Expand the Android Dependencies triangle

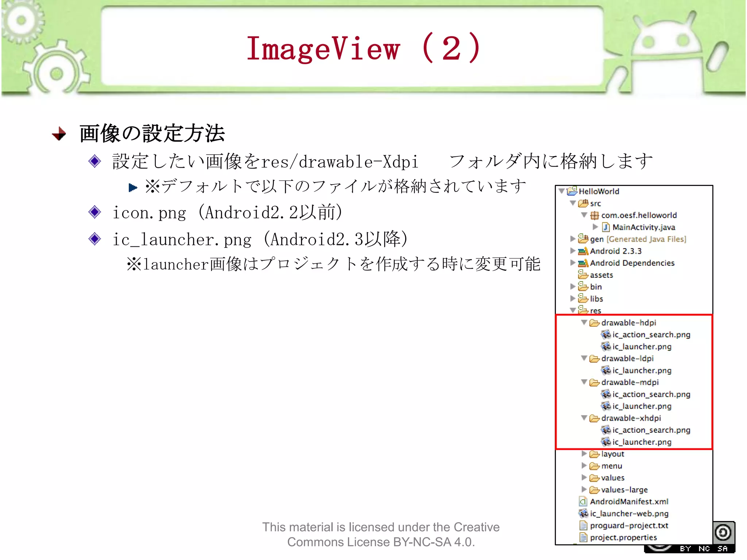573,262
